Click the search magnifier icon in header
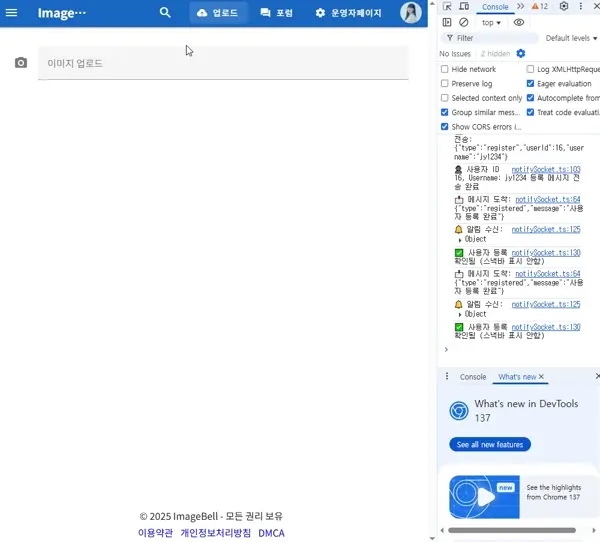 pos(165,13)
